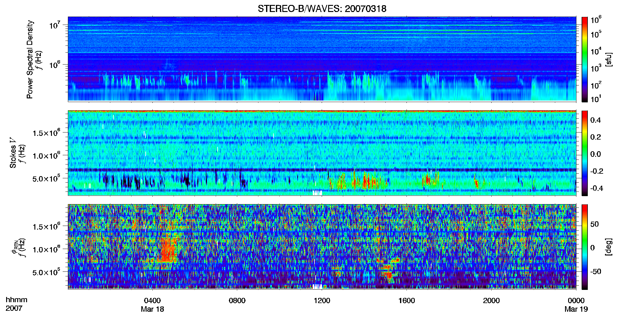
Task: Select the "Power Spectral Density" axis label
Action: tap(30, 59)
